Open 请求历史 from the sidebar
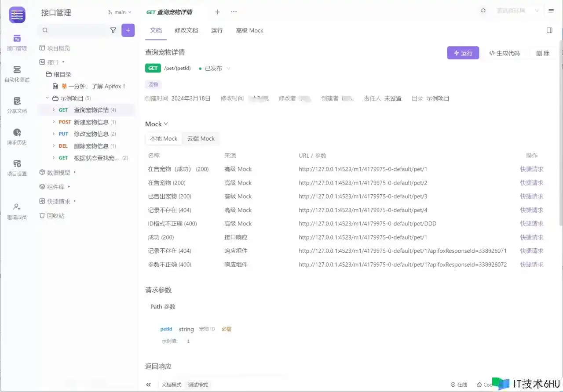Viewport: 563px width, 392px height. click(x=17, y=136)
